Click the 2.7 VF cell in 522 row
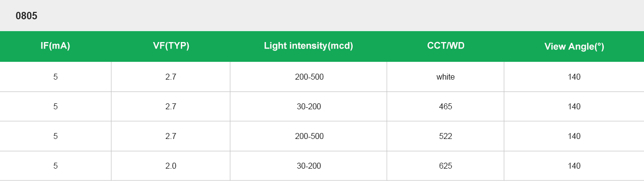 [171, 136]
